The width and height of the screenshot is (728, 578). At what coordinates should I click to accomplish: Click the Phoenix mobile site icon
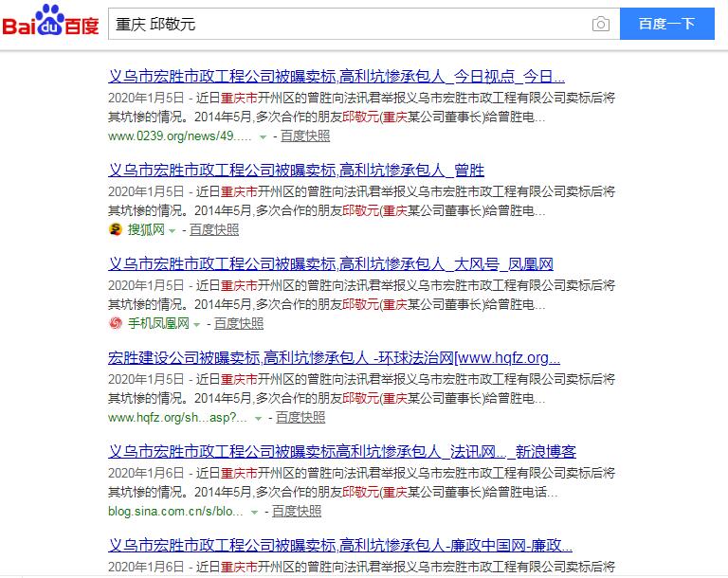(x=116, y=323)
